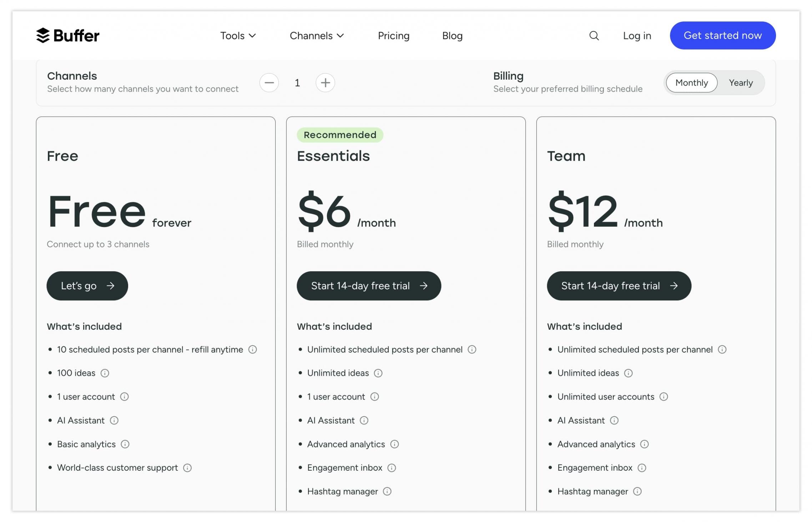This screenshot has height=522, width=812.
Task: Click Let's go on the Free plan
Action: 87,285
